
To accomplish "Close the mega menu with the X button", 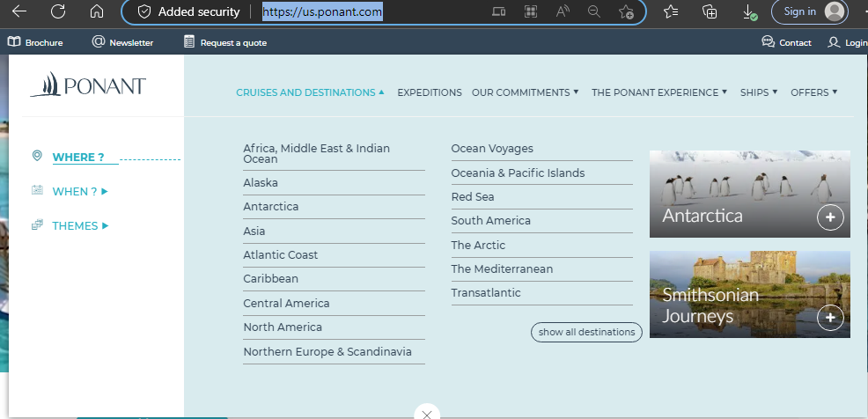I will [x=427, y=413].
